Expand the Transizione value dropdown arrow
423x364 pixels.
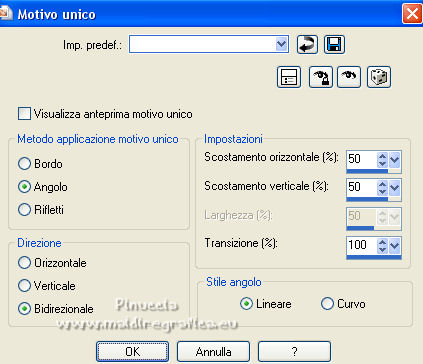[x=395, y=246]
